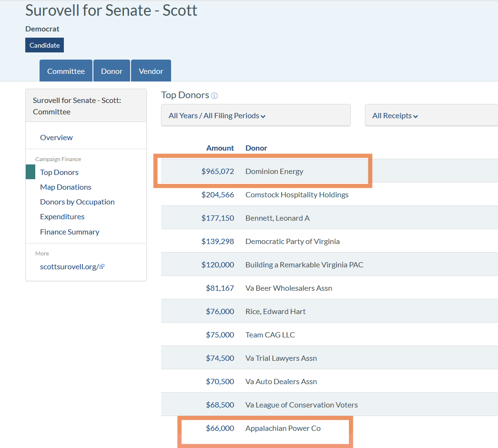Click donor Dominion Energy

274,171
